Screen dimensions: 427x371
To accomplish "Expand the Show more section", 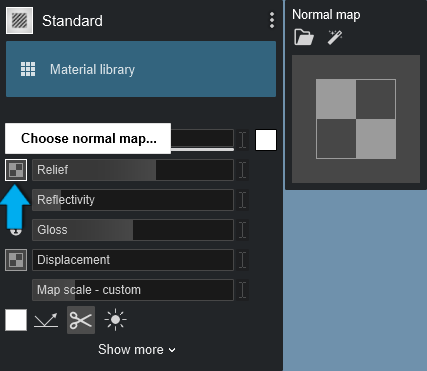I will click(x=137, y=350).
